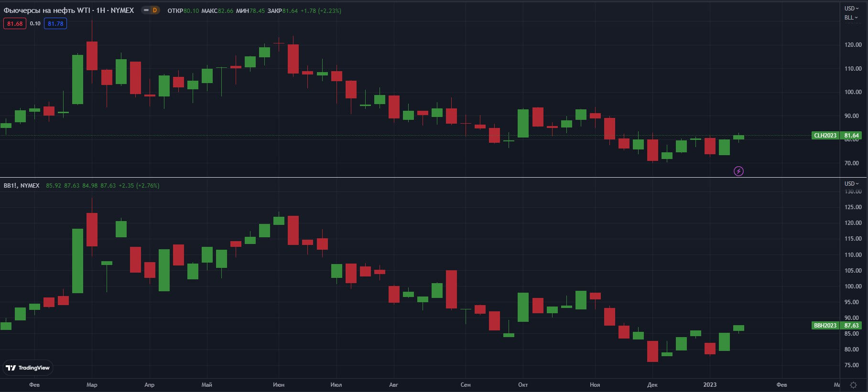Click 95.00 on lower price axis
The width and height of the screenshot is (868, 392).
(x=851, y=302)
